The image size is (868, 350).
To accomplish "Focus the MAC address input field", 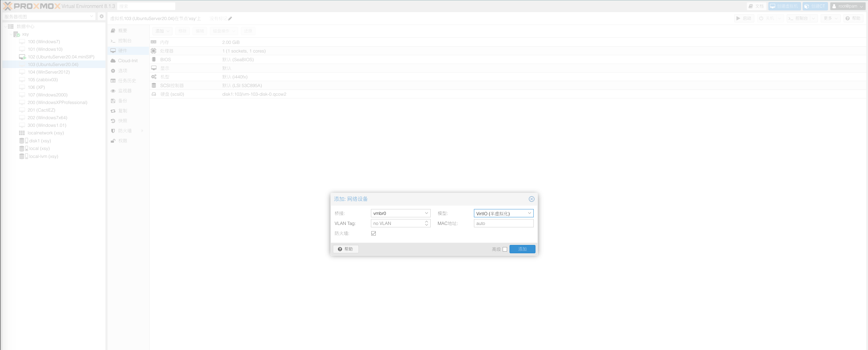I will tap(503, 223).
